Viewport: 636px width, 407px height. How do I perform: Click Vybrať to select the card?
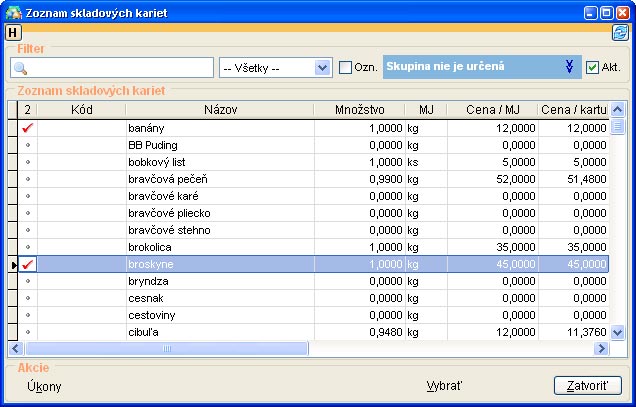444,386
